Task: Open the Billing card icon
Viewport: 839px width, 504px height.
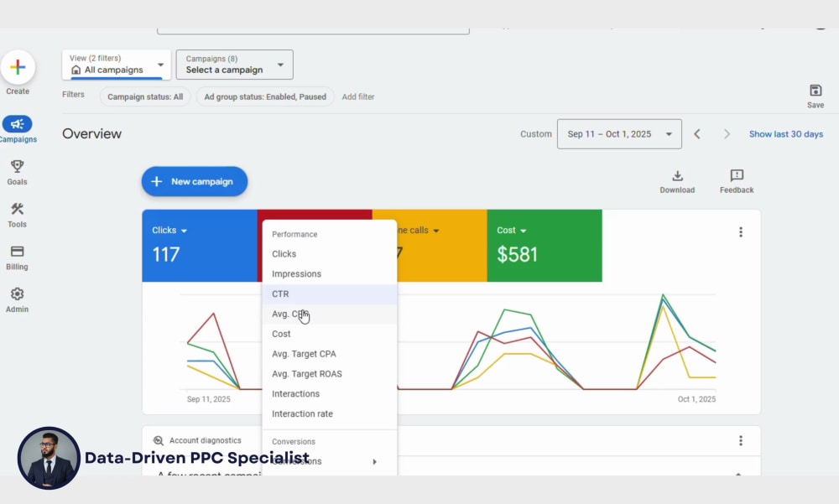Action: pyautogui.click(x=17, y=252)
